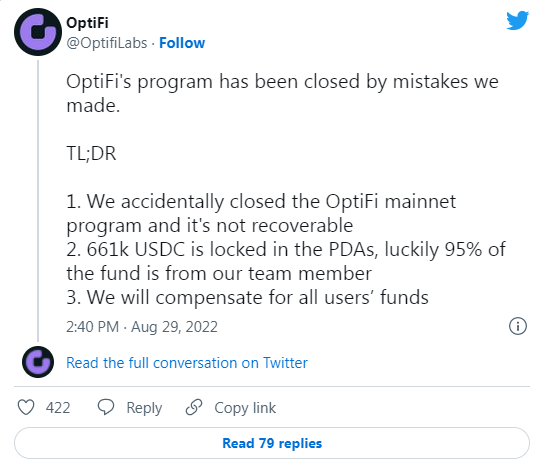
Task: Click the Copy link label
Action: [245, 408]
